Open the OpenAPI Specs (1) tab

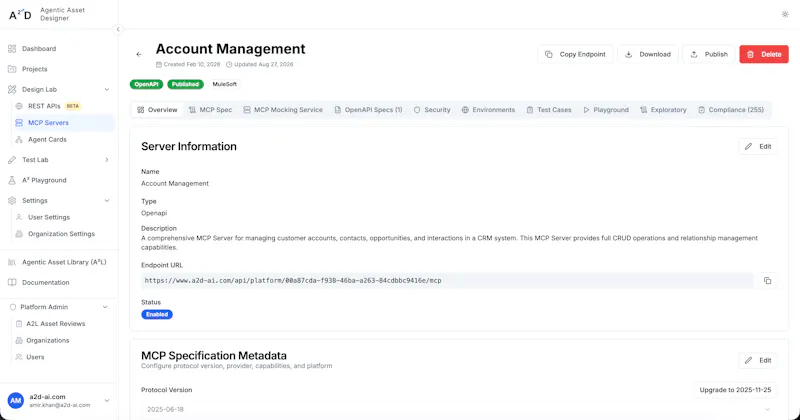tap(368, 110)
